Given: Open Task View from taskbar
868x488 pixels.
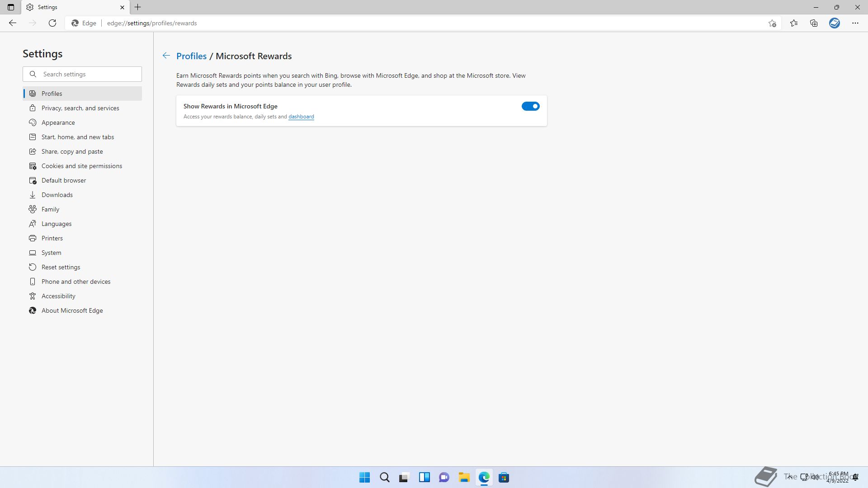Looking at the screenshot, I should 404,477.
